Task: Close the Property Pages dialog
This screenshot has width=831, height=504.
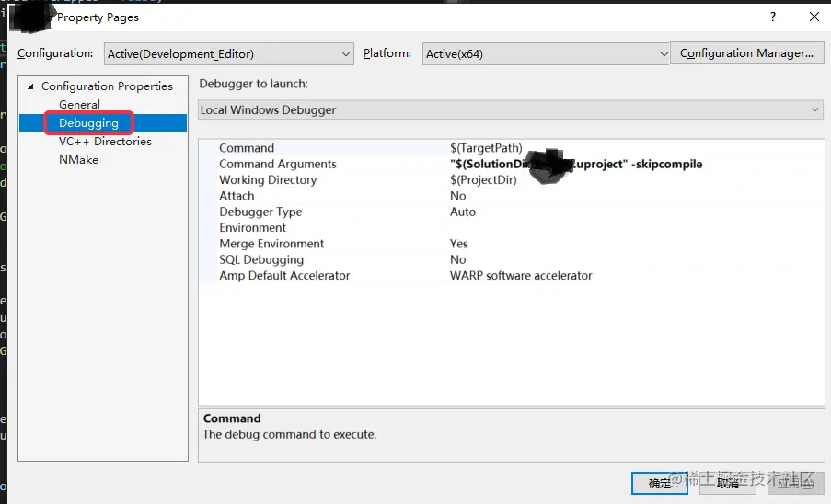Action: coord(814,17)
